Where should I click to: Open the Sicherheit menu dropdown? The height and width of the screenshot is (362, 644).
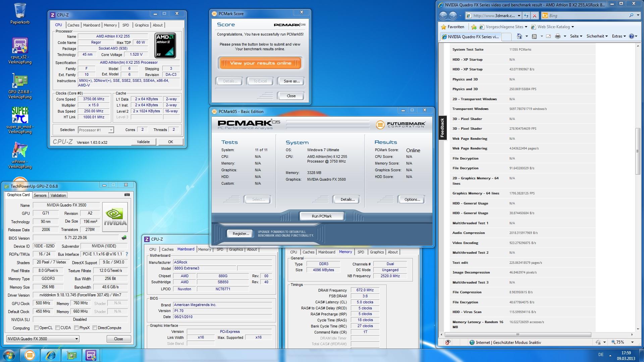(597, 36)
